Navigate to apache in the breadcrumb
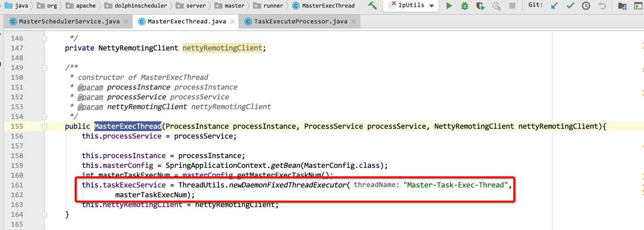 (81, 6)
